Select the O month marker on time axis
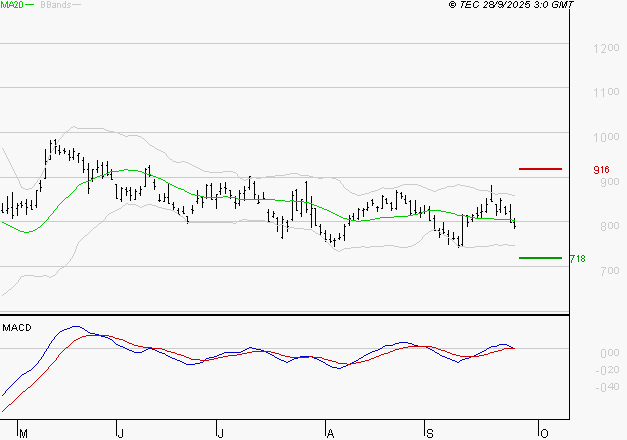Screen dimensions: 627x440 (x=545, y=432)
